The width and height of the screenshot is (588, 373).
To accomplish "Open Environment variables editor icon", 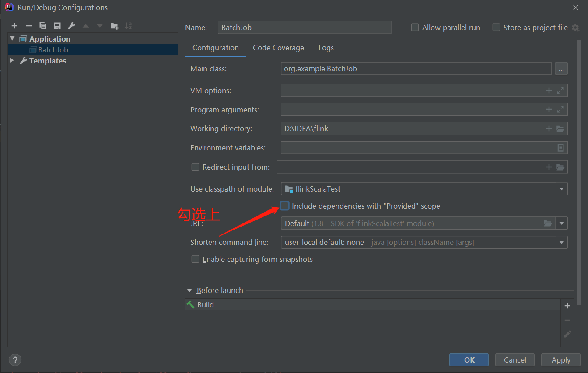I will [560, 148].
